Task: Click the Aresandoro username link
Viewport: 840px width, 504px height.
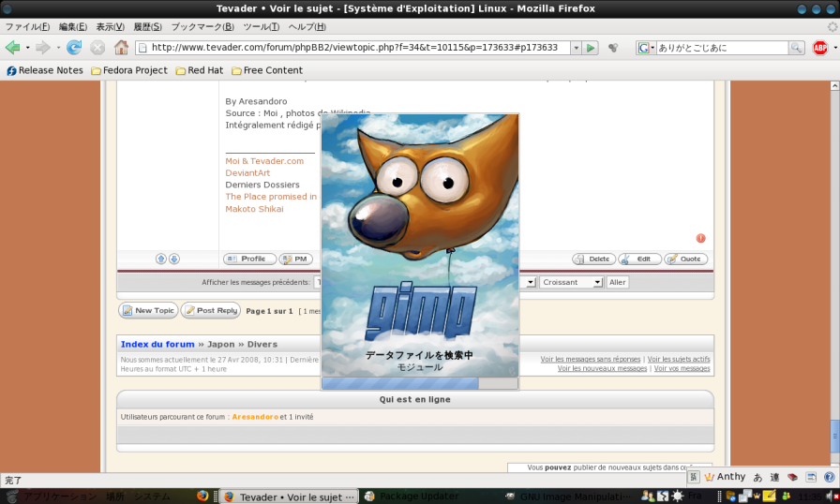Action: pyautogui.click(x=255, y=417)
